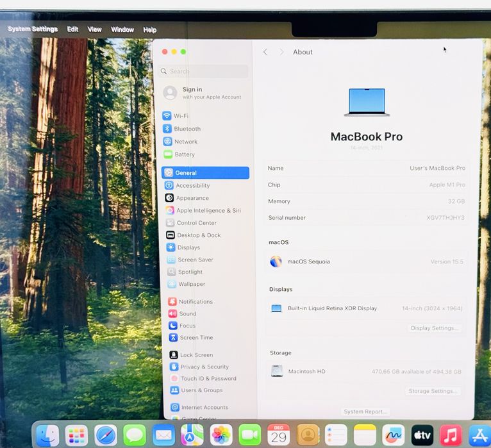Click the Apple M1 Pro chip value
This screenshot has height=448, width=491.
[447, 185]
